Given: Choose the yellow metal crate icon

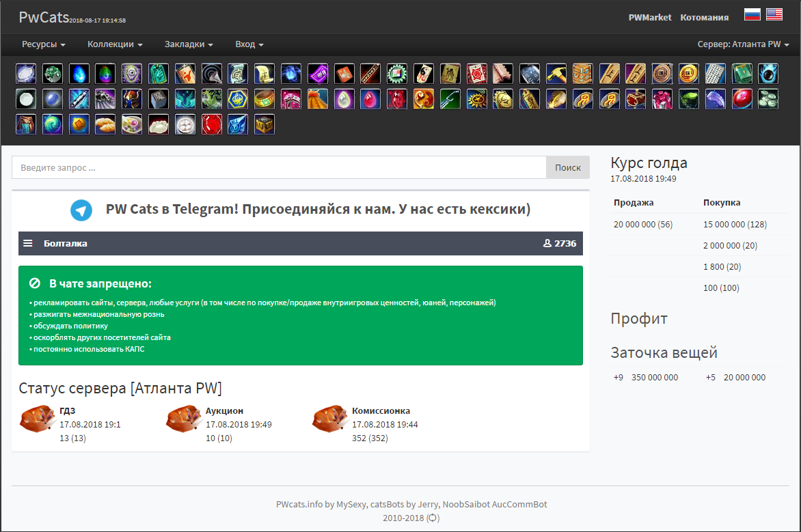Looking at the screenshot, I should pos(264,124).
